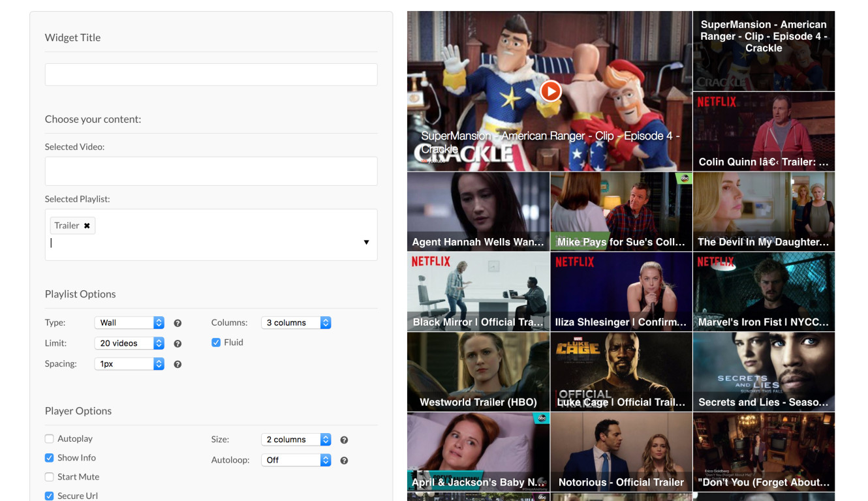Click inside the Selected Playlist field

tap(211, 235)
